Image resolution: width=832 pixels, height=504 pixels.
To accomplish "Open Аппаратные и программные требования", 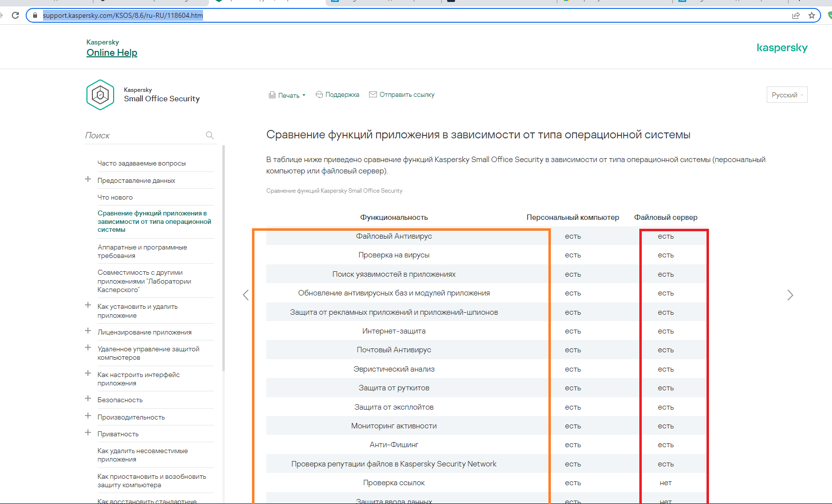I will pos(142,252).
